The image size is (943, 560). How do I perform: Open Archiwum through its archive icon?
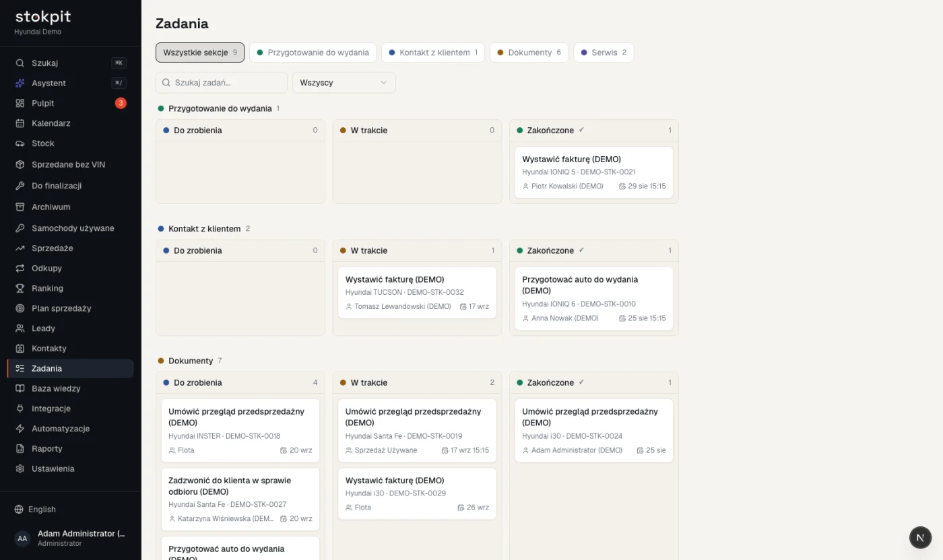(20, 207)
